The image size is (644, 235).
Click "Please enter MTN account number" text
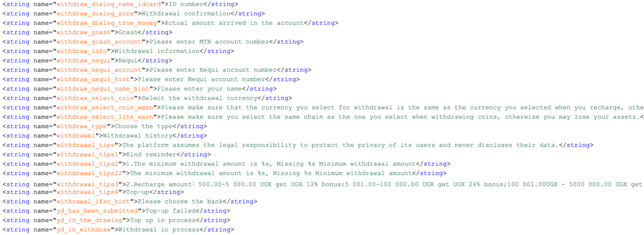tap(209, 42)
